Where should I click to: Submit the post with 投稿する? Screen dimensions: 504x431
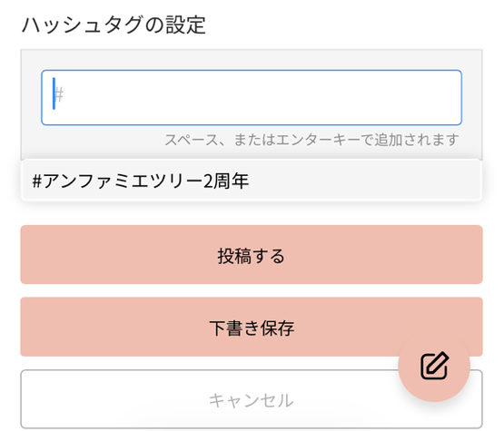pyautogui.click(x=252, y=255)
